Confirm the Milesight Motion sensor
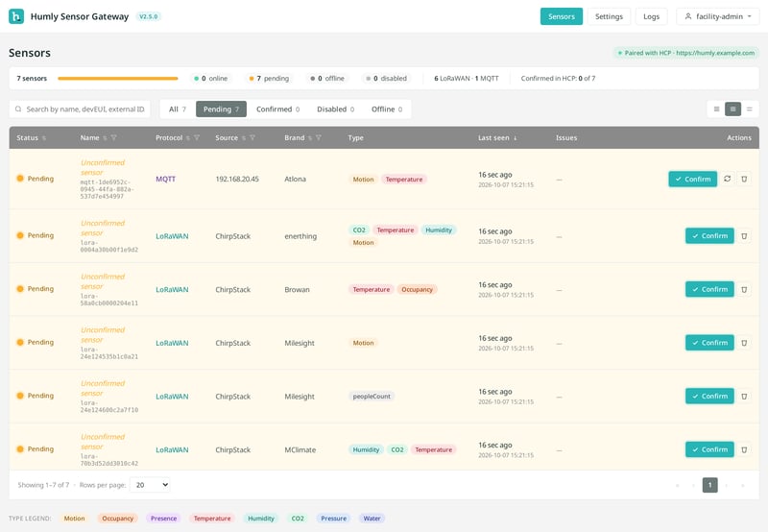 click(x=709, y=343)
